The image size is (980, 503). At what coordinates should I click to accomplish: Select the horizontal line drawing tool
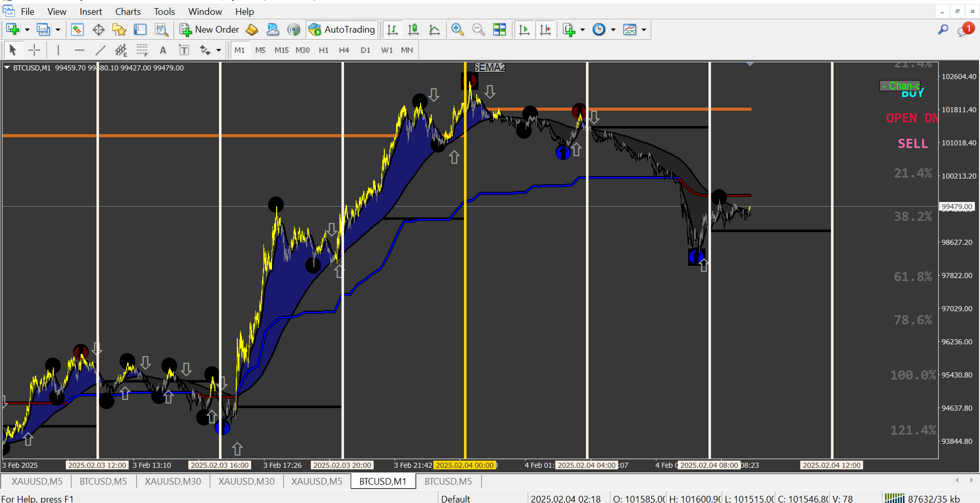79,50
